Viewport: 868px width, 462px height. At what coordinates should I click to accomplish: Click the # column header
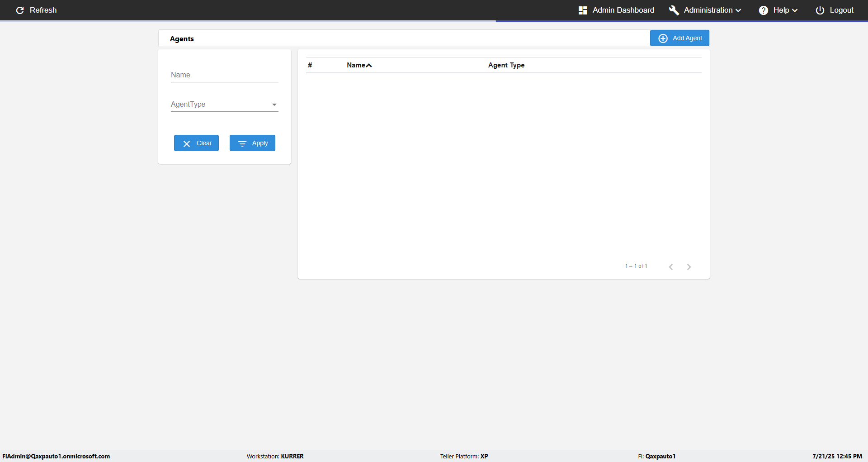pyautogui.click(x=310, y=65)
